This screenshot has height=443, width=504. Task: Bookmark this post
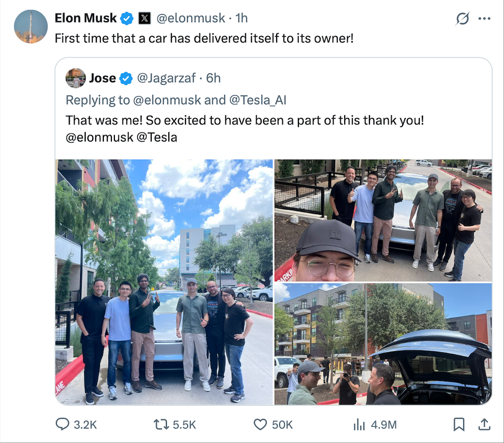pyautogui.click(x=459, y=424)
